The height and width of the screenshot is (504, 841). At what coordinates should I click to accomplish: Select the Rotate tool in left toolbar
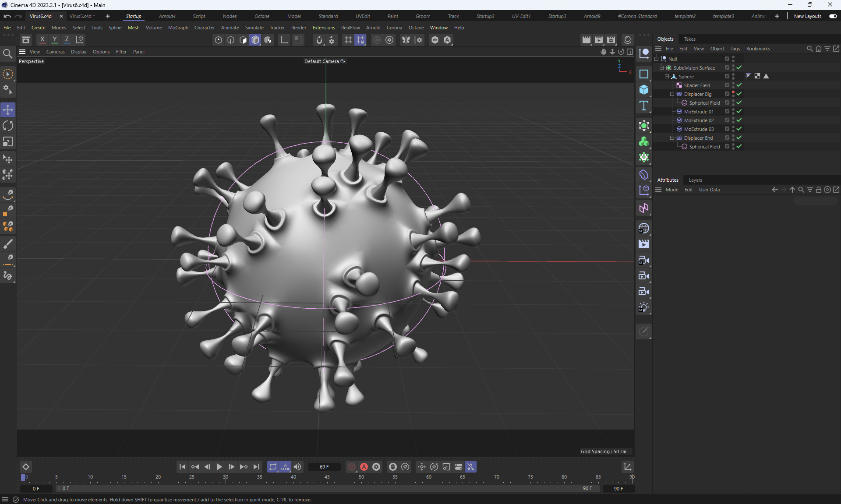coord(8,126)
